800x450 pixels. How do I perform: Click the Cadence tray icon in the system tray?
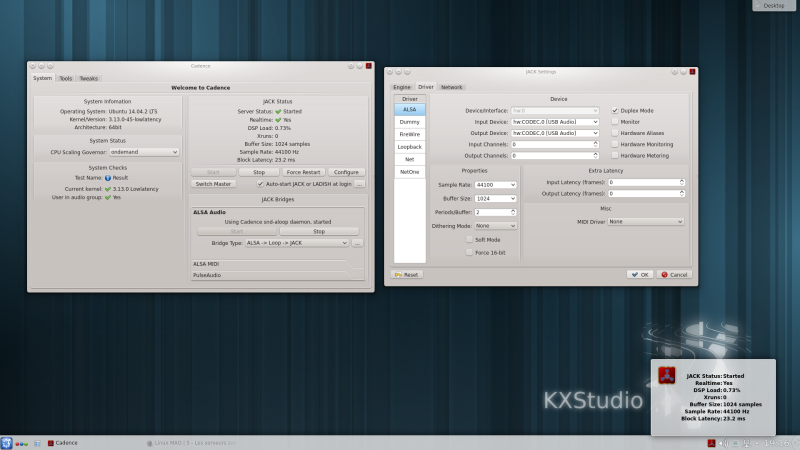click(x=711, y=442)
